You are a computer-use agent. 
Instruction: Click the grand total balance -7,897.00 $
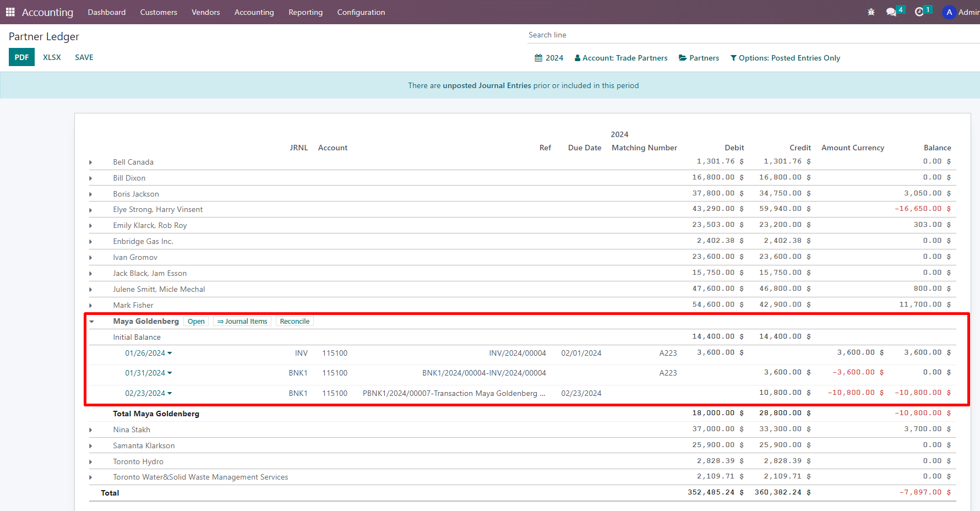[925, 492]
